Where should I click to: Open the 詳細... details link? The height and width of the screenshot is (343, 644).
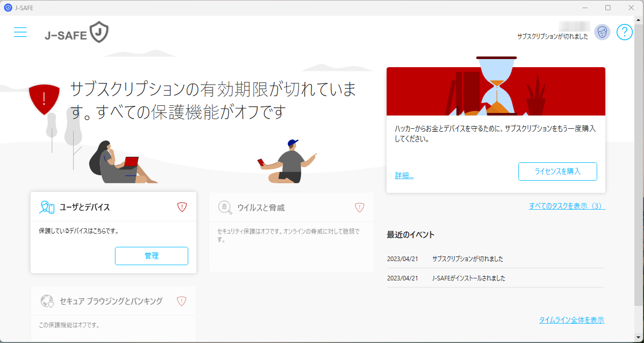click(404, 175)
